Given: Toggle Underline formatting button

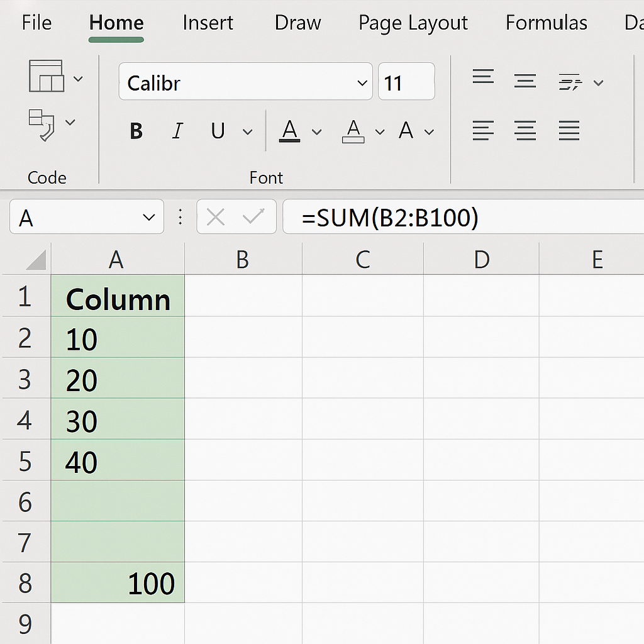Looking at the screenshot, I should tap(218, 131).
